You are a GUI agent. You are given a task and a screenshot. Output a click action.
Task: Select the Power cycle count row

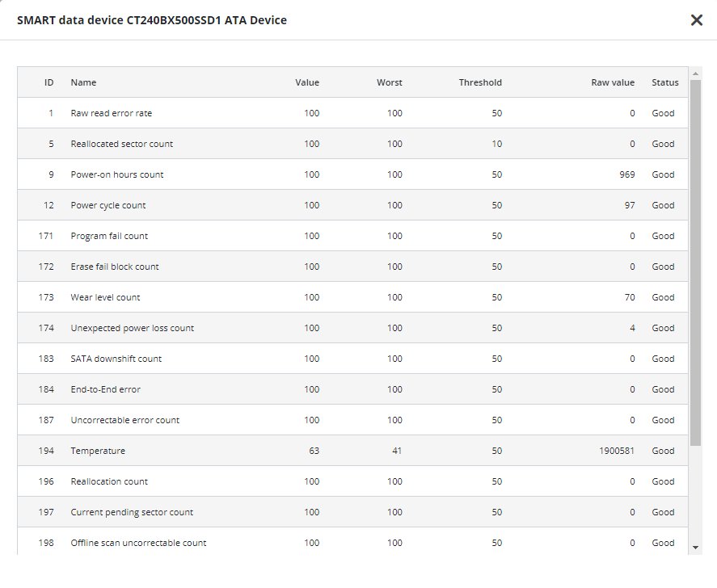(108, 205)
